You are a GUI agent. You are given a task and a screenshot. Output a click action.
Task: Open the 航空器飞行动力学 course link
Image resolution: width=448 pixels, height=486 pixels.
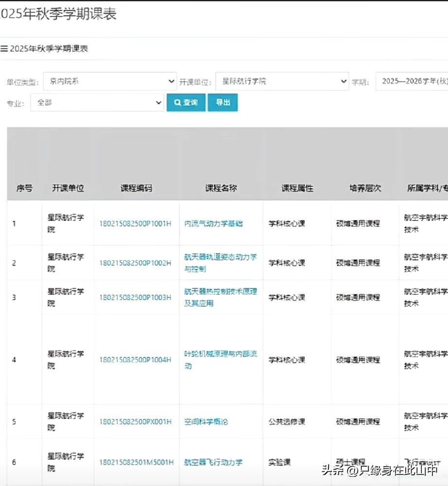pos(213,463)
